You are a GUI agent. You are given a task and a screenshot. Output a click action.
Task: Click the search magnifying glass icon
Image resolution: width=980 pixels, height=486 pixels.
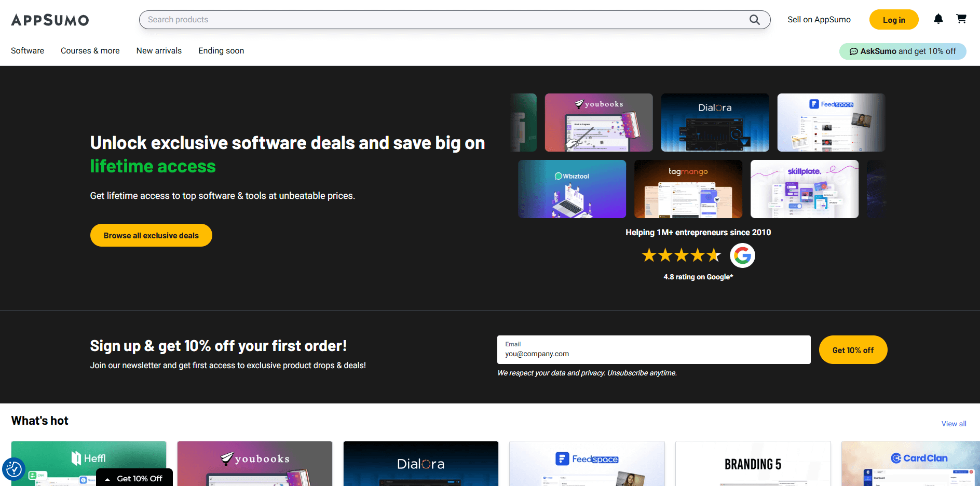(754, 20)
